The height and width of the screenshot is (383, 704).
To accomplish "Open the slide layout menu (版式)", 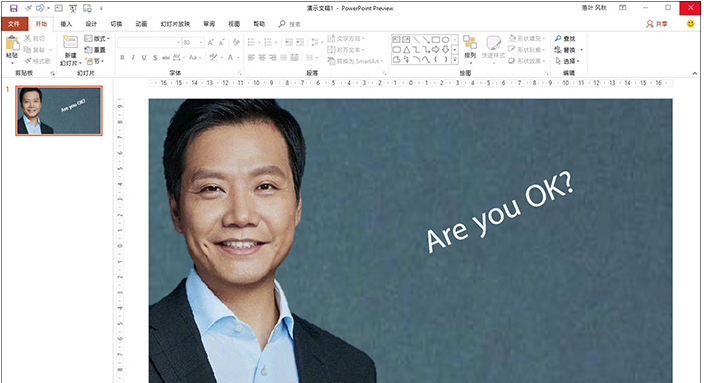I will pyautogui.click(x=97, y=39).
